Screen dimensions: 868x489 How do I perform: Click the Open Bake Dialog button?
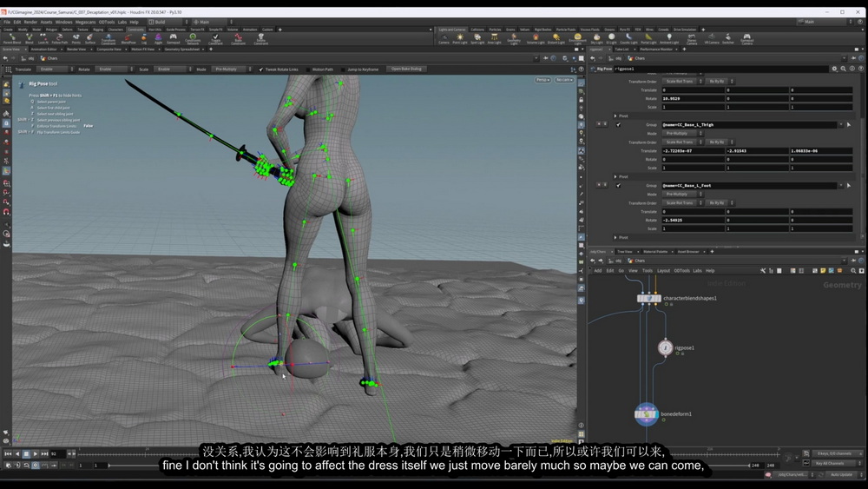(x=406, y=69)
